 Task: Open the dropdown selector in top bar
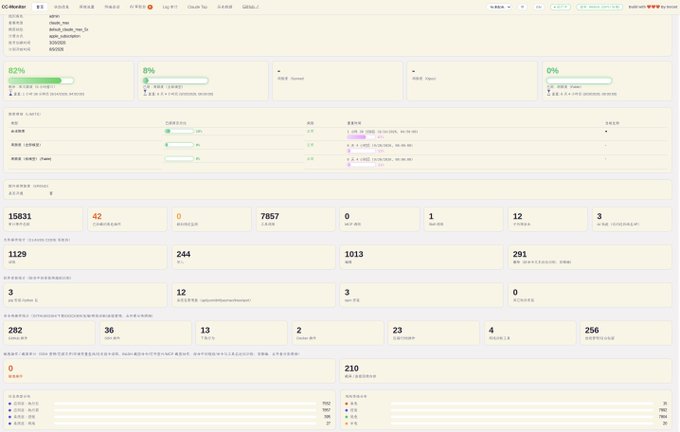(x=500, y=7)
